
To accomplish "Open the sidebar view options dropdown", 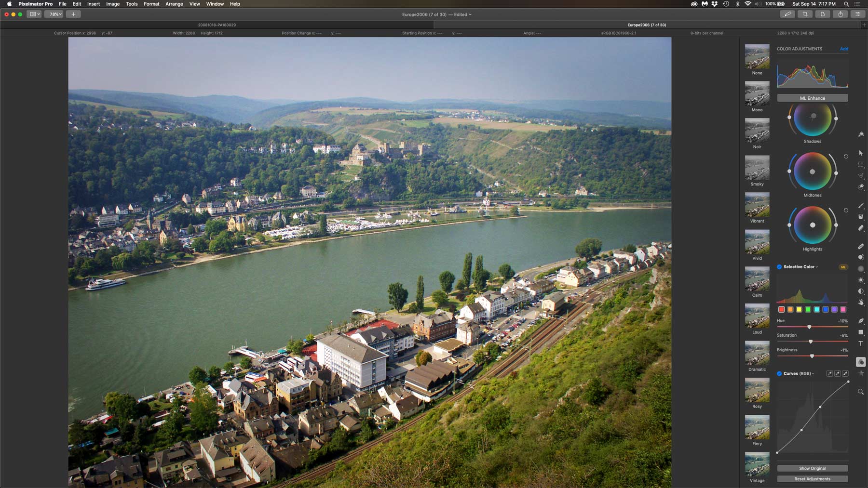I will pos(34,14).
